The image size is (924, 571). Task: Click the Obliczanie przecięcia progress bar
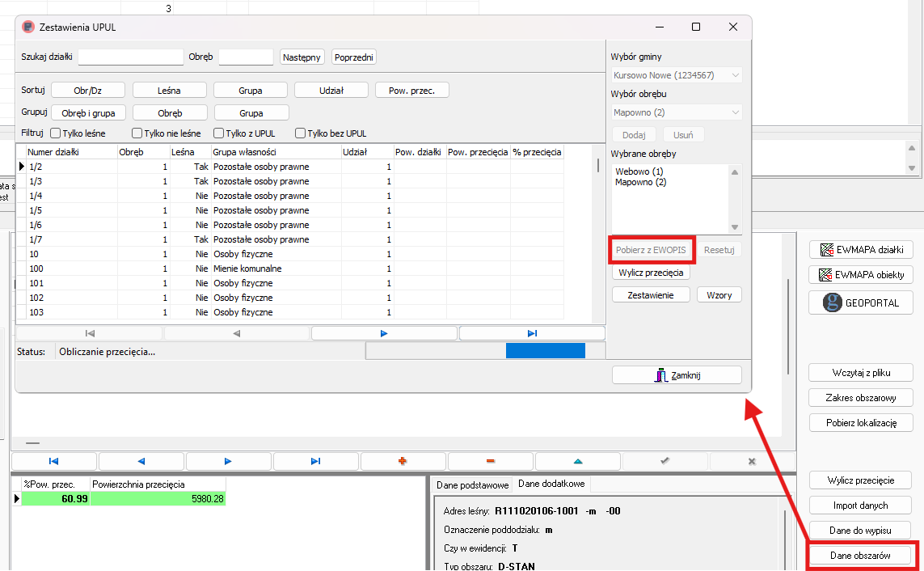point(486,351)
